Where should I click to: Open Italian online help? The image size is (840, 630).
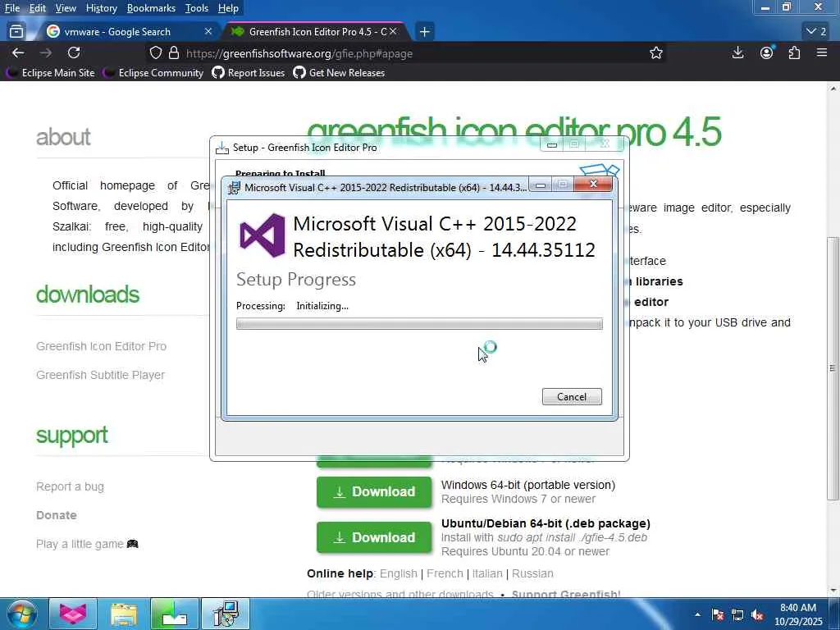487,573
